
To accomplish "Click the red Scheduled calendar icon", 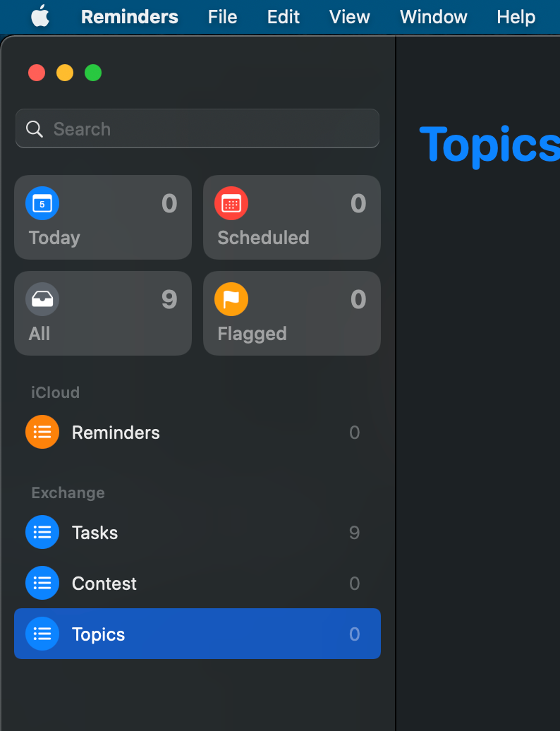I will tap(231, 203).
